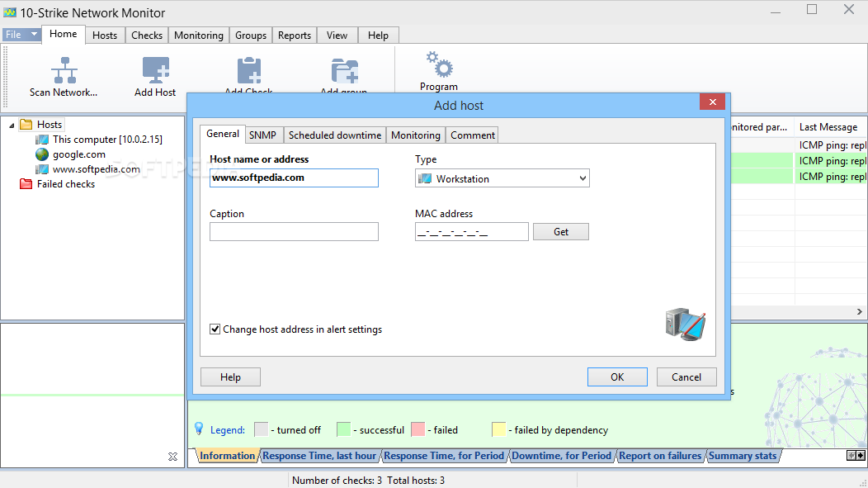Image resolution: width=868 pixels, height=488 pixels.
Task: Click the Legend light bulb icon
Action: pyautogui.click(x=200, y=429)
